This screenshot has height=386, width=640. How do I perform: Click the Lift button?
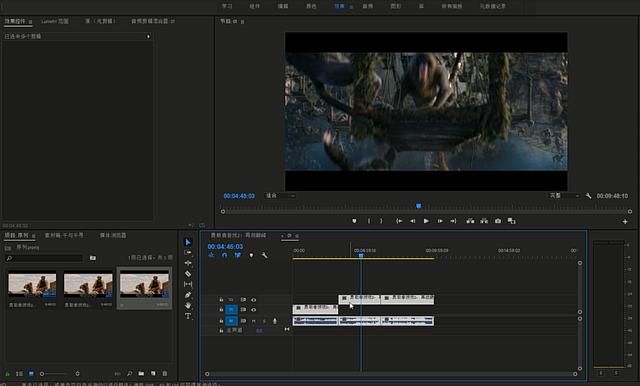point(470,221)
